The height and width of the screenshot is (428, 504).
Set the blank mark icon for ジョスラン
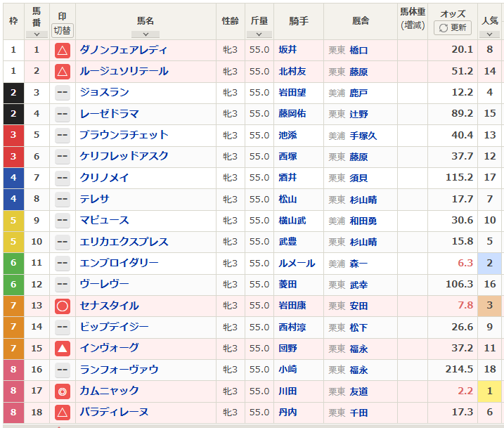[62, 93]
